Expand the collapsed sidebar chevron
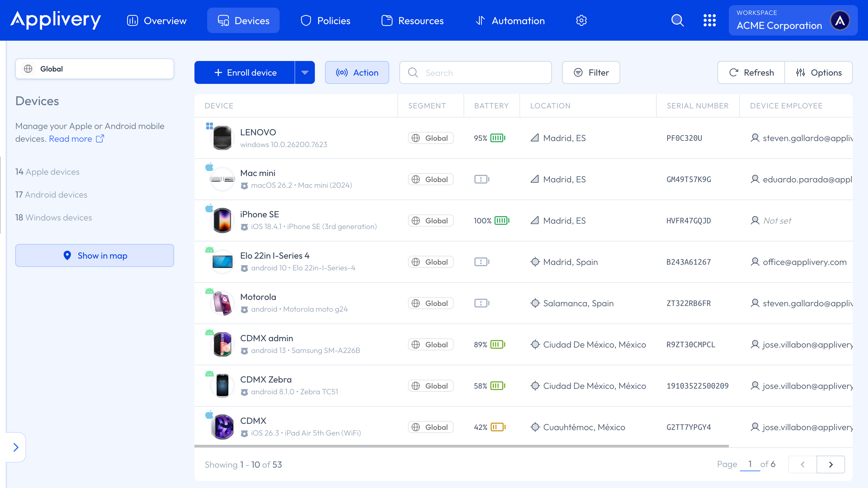Image resolution: width=868 pixels, height=488 pixels. 16,447
